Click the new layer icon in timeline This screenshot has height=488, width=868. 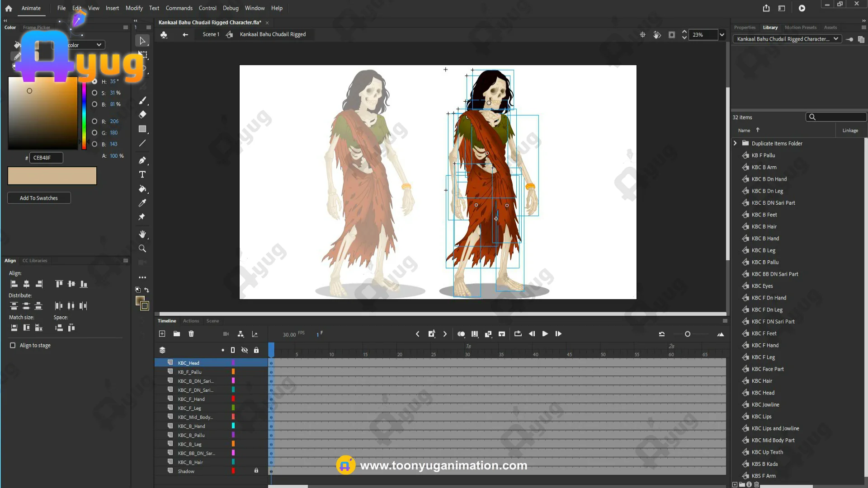162,334
